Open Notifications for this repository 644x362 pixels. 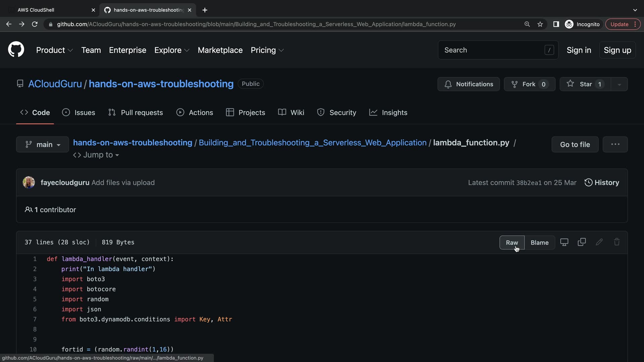(468, 84)
